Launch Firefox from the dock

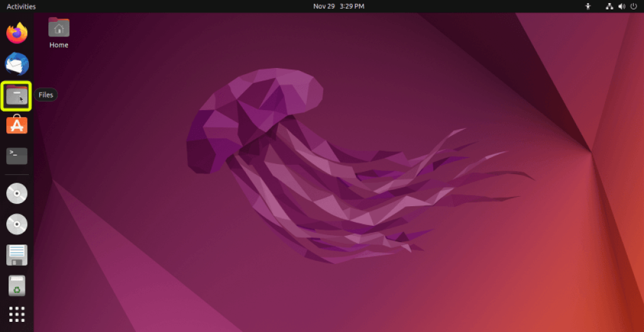click(x=17, y=33)
